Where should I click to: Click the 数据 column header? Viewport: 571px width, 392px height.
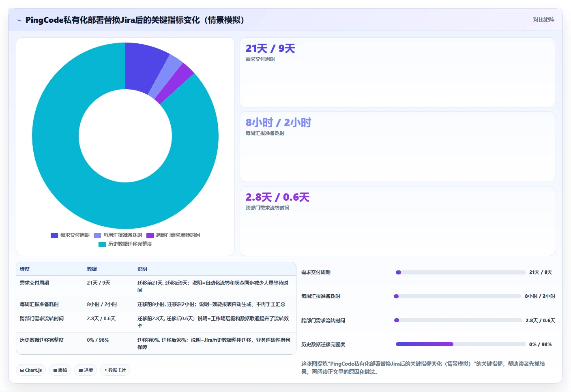pyautogui.click(x=92, y=269)
